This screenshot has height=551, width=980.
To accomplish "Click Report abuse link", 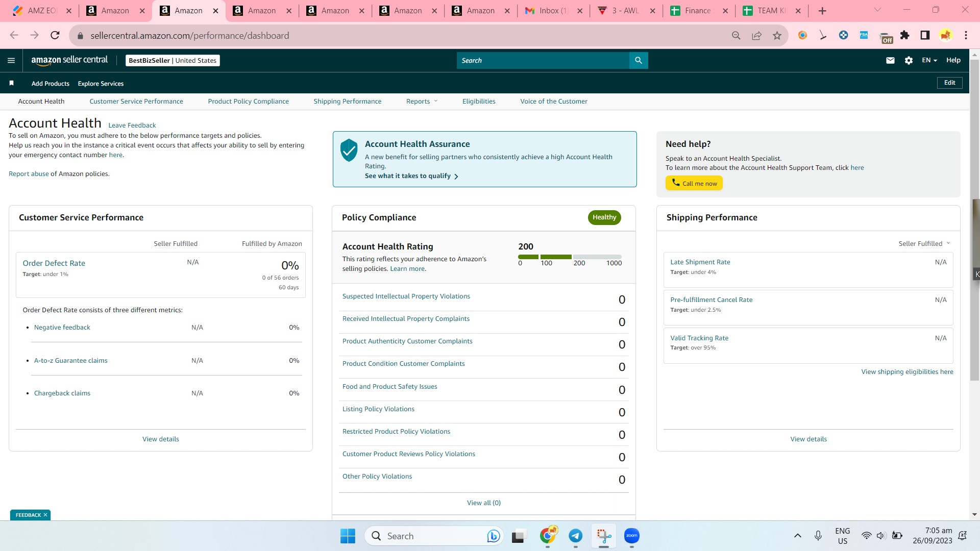I will point(29,173).
